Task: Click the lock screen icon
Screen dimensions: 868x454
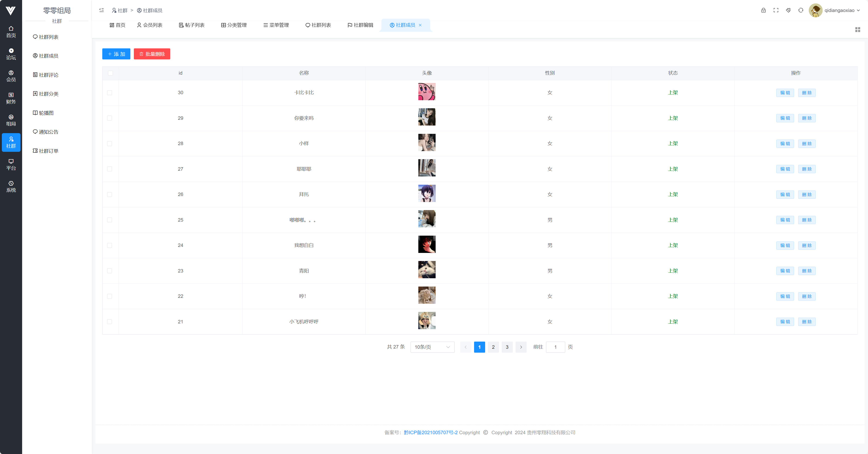Action: pyautogui.click(x=763, y=10)
